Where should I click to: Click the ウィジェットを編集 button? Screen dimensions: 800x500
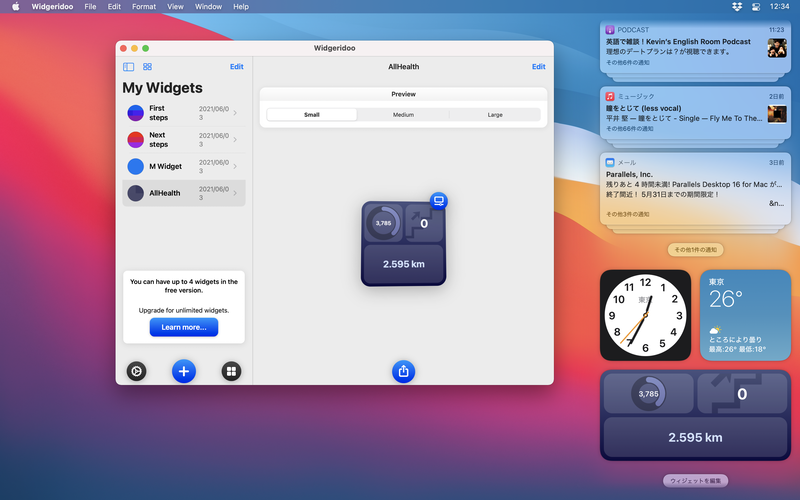coord(695,481)
